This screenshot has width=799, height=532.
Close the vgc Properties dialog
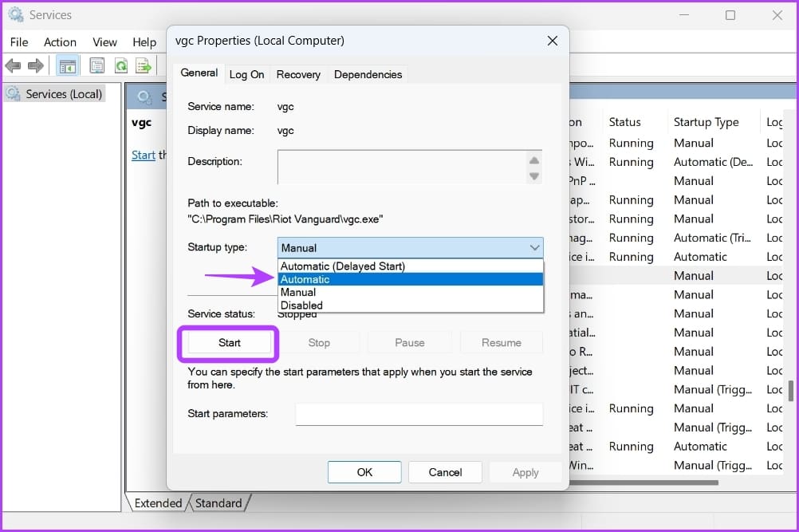click(553, 41)
